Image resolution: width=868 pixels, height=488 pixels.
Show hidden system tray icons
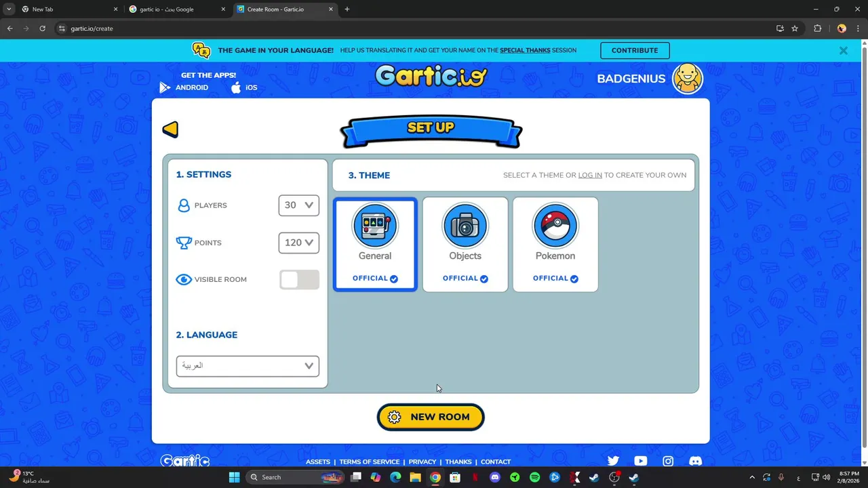pos(751,477)
